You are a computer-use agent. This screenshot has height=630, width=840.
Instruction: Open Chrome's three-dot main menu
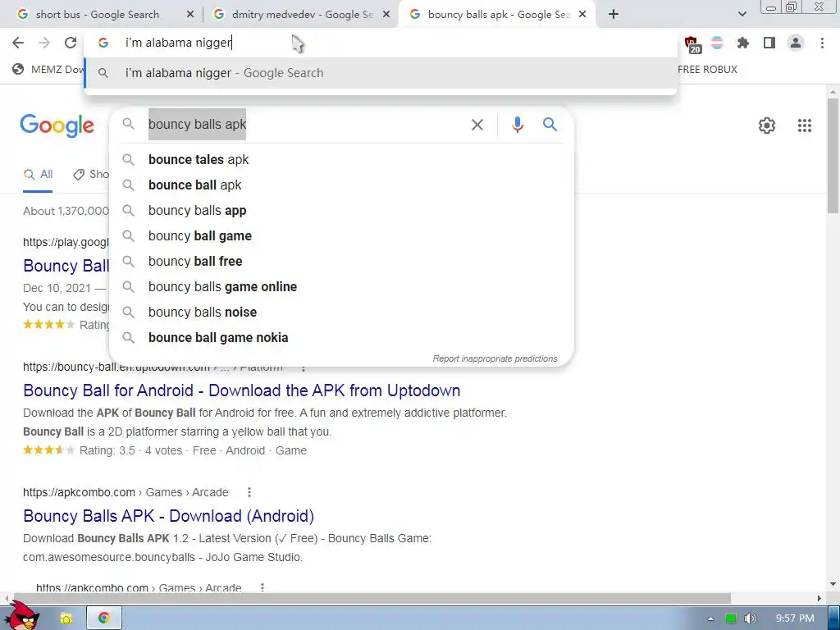[x=822, y=43]
